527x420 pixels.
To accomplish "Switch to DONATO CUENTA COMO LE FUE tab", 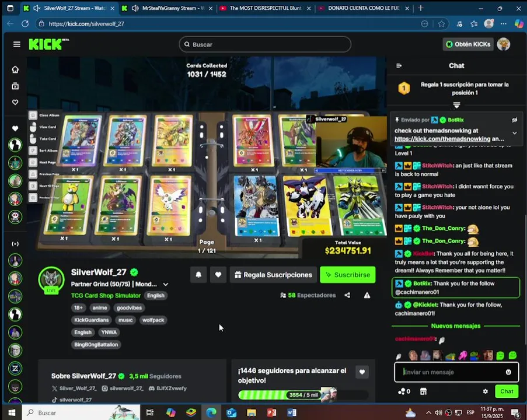I will 364,8.
